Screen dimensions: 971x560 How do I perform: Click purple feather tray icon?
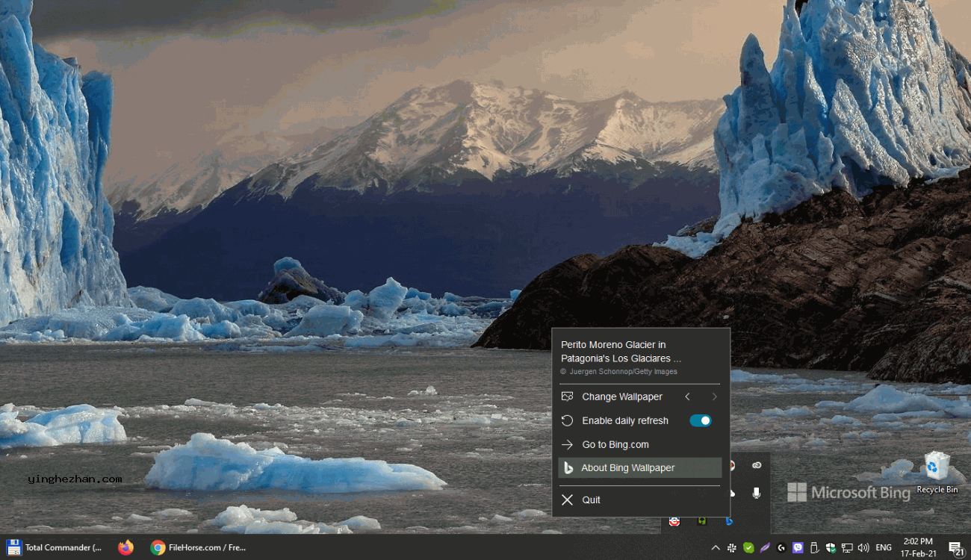[x=765, y=547]
